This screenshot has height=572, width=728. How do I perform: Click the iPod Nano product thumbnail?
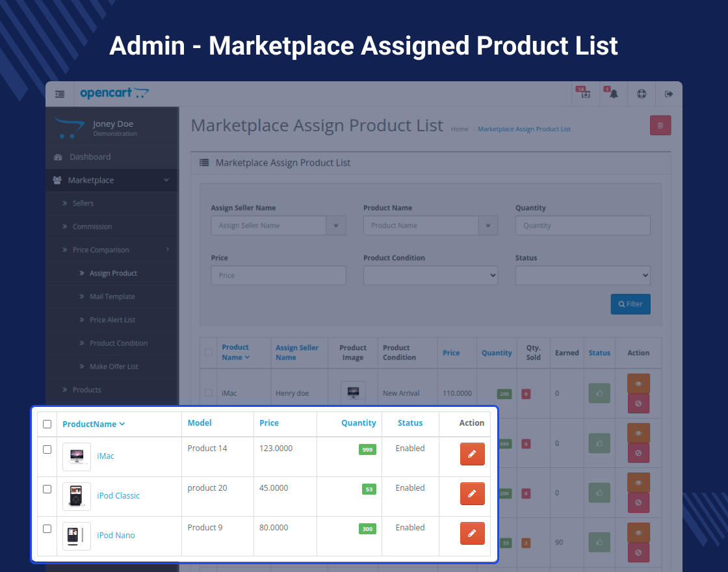tap(77, 536)
